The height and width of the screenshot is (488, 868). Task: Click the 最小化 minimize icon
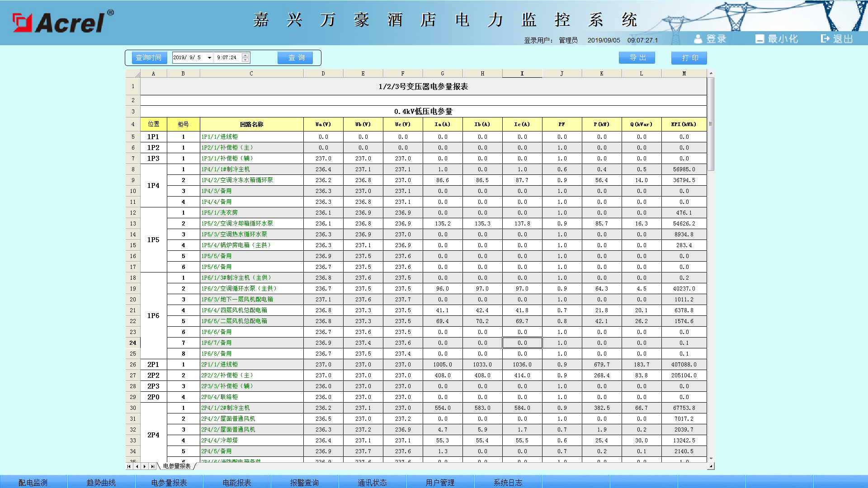pos(759,39)
